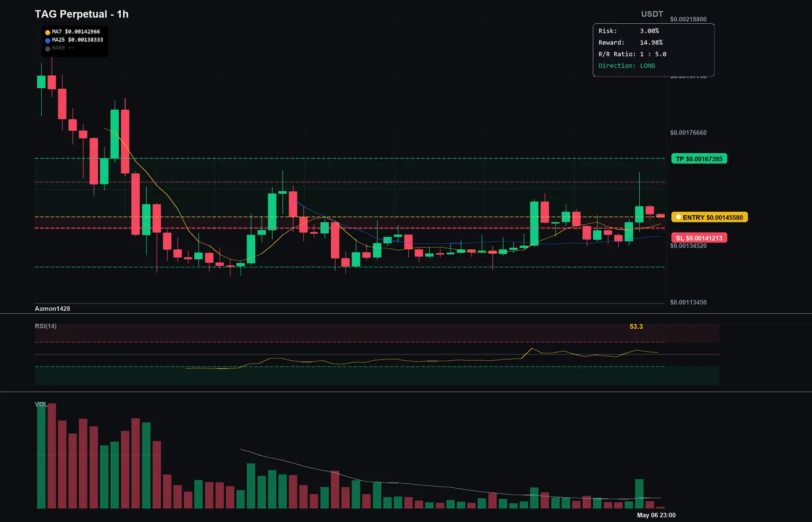Click the RSI value 53.3
Screen dimensions: 812x522
tap(636, 327)
